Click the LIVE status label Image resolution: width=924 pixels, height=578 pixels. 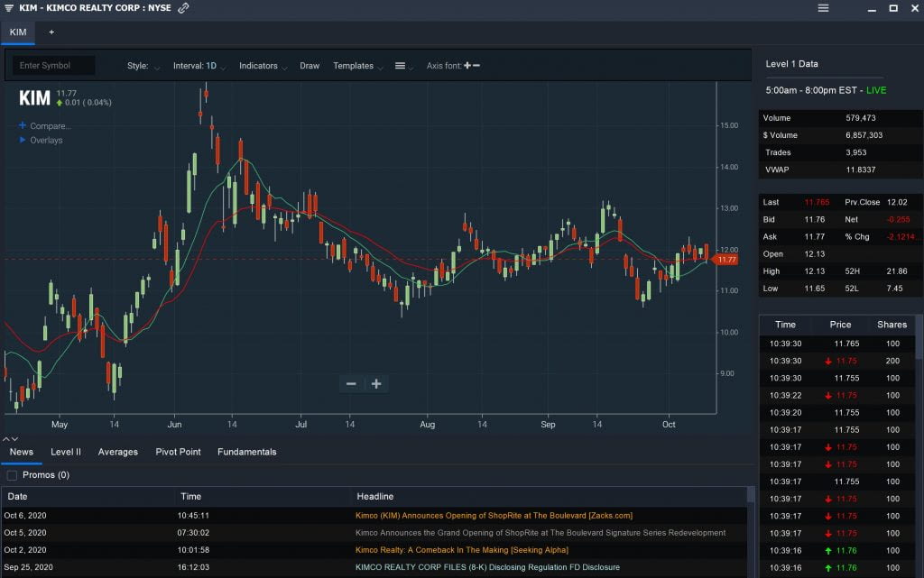coord(876,90)
